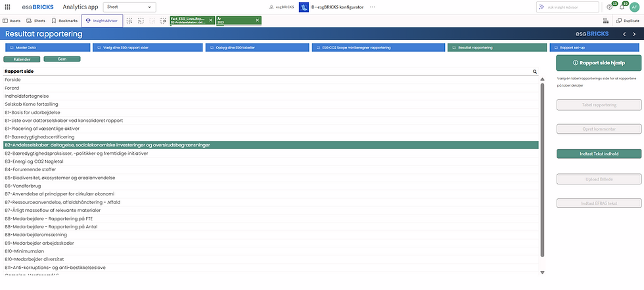
Task: Select the Indholdsfortegnelse row
Action: click(271, 96)
